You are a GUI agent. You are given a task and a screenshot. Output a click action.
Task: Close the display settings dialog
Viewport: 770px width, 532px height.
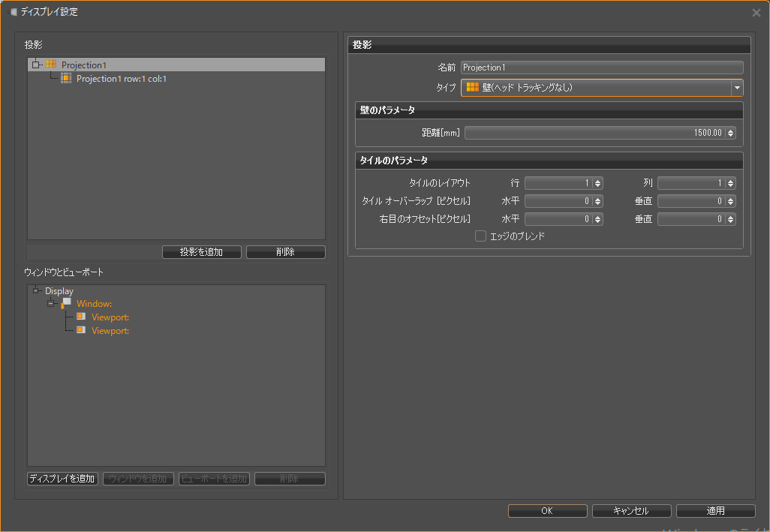pyautogui.click(x=756, y=13)
